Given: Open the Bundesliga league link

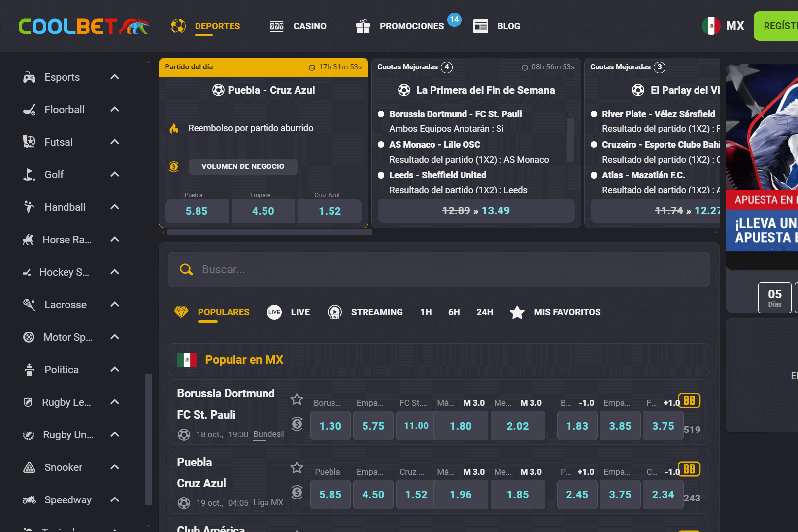Looking at the screenshot, I should [x=268, y=434].
